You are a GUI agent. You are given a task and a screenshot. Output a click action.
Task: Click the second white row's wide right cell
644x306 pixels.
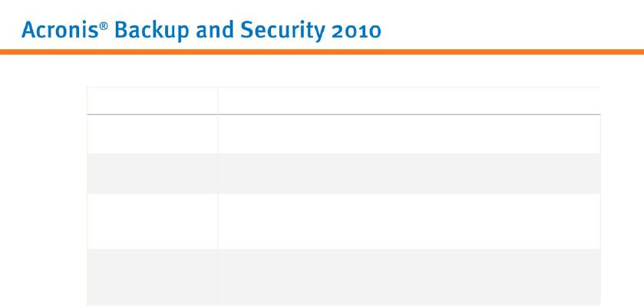coord(409,221)
